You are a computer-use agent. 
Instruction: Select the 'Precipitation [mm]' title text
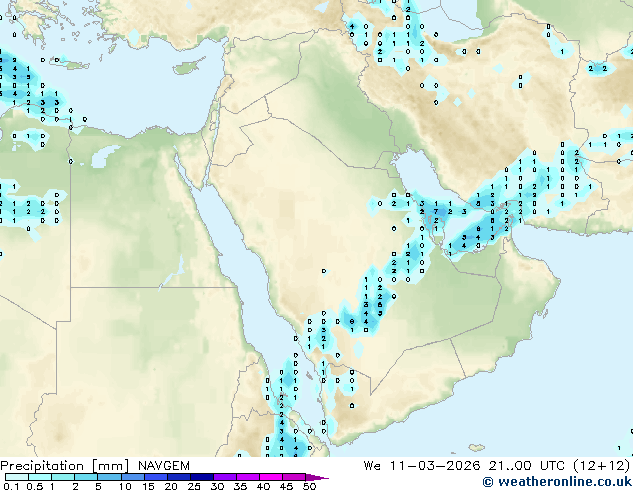[65, 466]
